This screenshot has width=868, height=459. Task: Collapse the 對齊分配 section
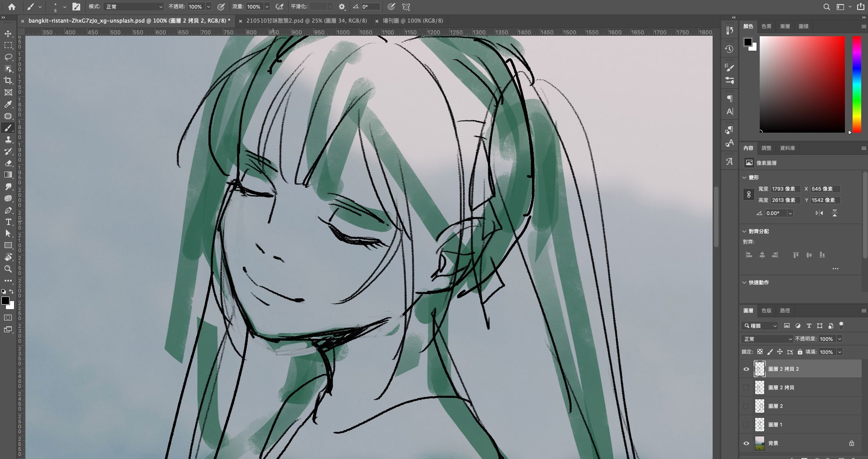[744, 231]
